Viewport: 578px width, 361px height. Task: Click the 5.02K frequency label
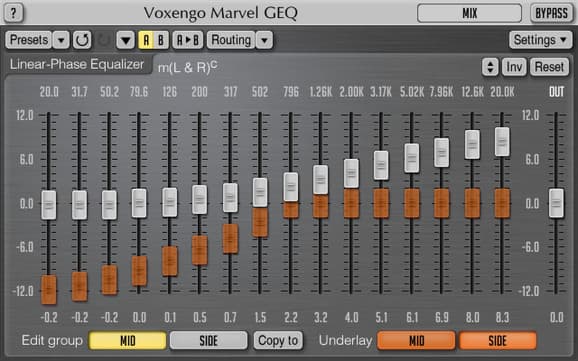[412, 92]
